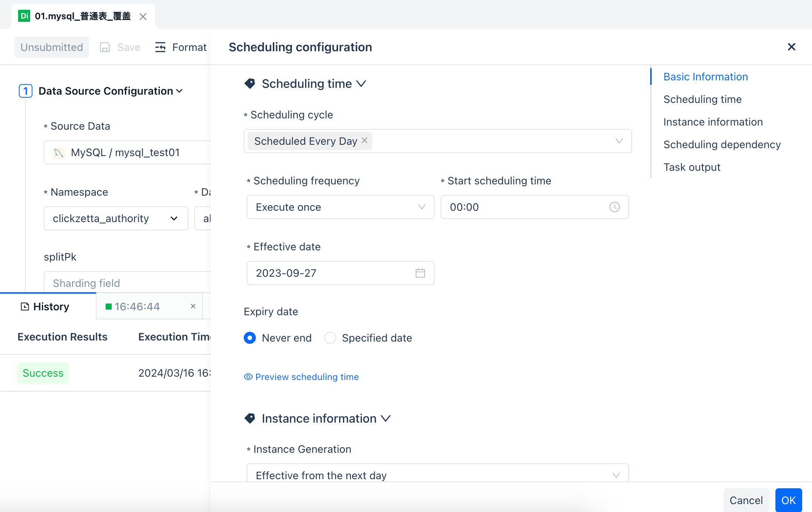Switch to the History tab
Screen dimensions: 812x512
(45, 307)
